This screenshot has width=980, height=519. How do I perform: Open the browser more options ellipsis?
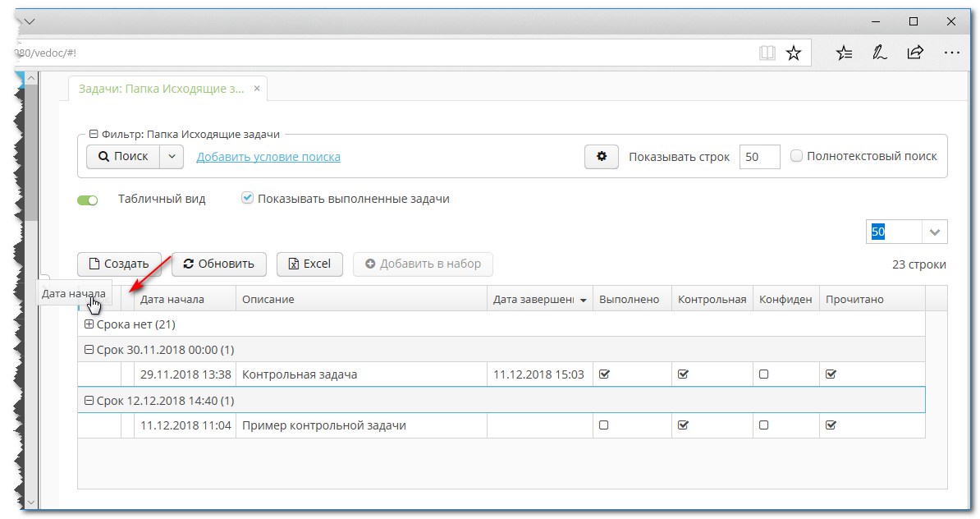(952, 53)
